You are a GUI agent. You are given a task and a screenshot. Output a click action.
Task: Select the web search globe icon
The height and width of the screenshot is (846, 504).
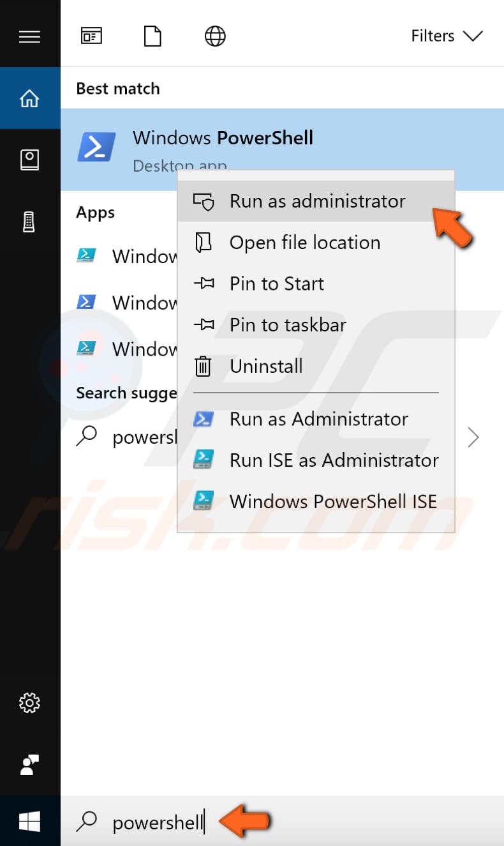point(214,36)
